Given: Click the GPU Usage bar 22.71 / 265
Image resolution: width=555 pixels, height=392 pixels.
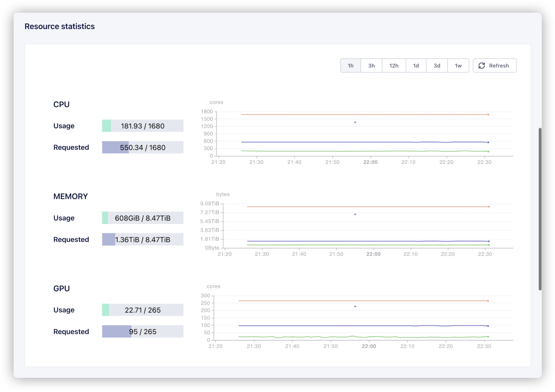Looking at the screenshot, I should coord(143,310).
